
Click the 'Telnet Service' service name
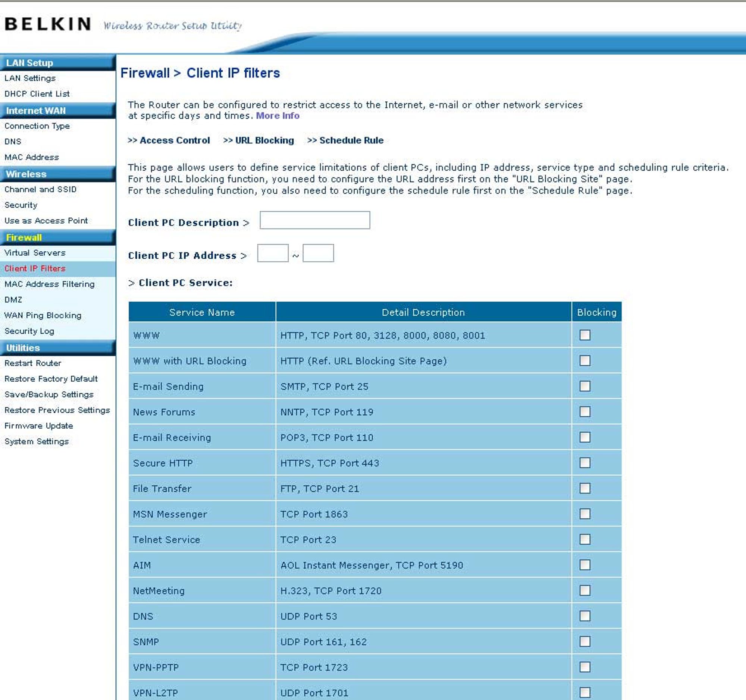point(166,539)
